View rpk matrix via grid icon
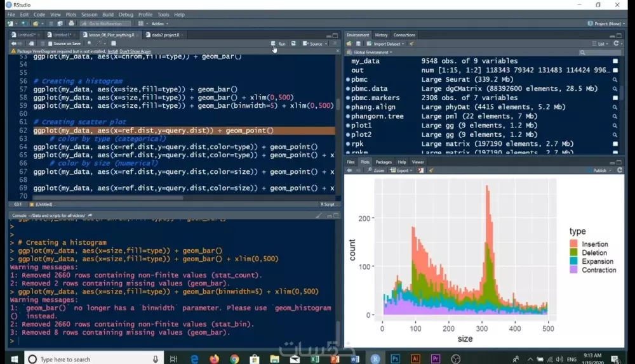Image resolution: width=635 pixels, height=364 pixels. (615, 144)
